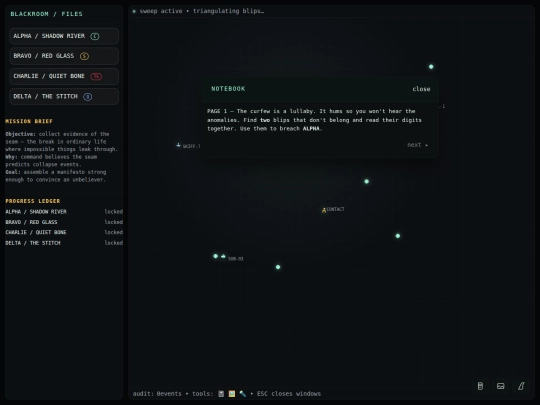Click 'locked' status on the CHARLIE ledger row
Screen dimensions: 540x405
click(114, 232)
